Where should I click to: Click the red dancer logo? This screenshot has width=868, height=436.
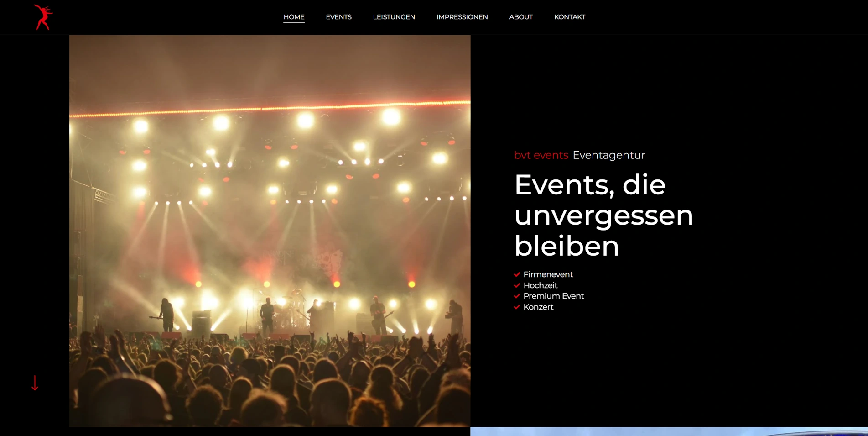(43, 17)
